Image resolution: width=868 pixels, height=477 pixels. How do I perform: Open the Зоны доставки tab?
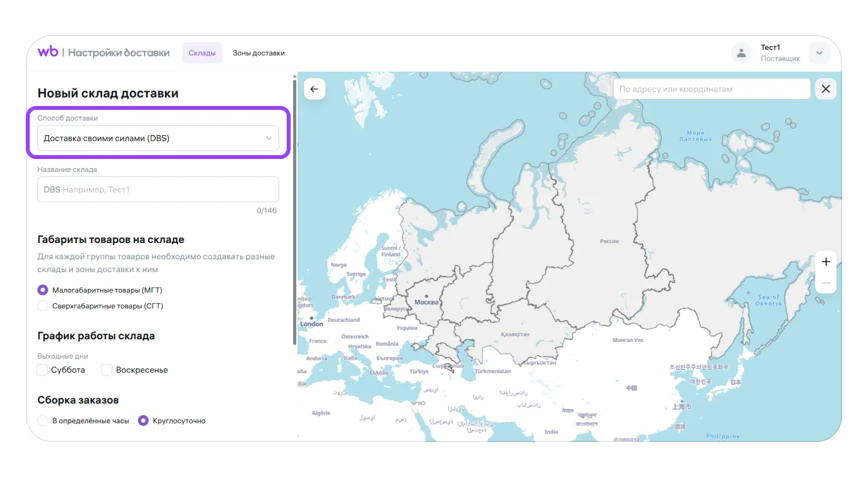(258, 53)
